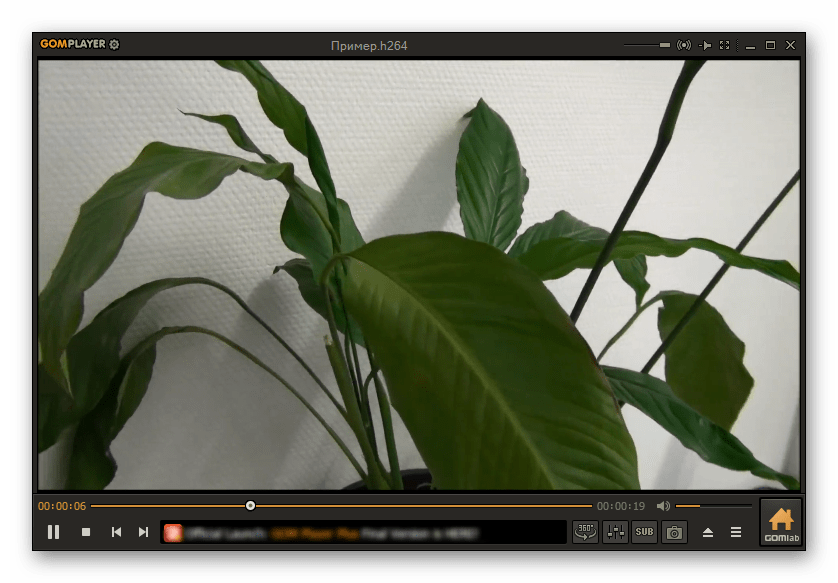Skip to the previous track
The height and width of the screenshot is (583, 838).
click(x=116, y=532)
